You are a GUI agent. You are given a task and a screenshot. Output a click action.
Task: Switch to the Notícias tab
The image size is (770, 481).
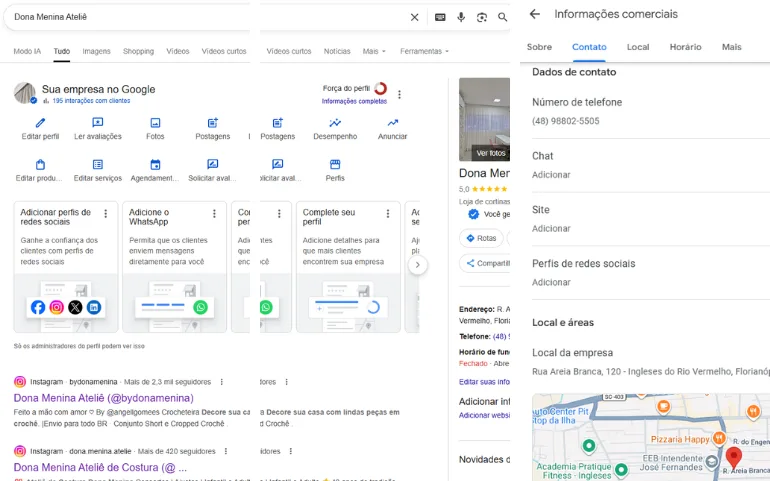(337, 51)
